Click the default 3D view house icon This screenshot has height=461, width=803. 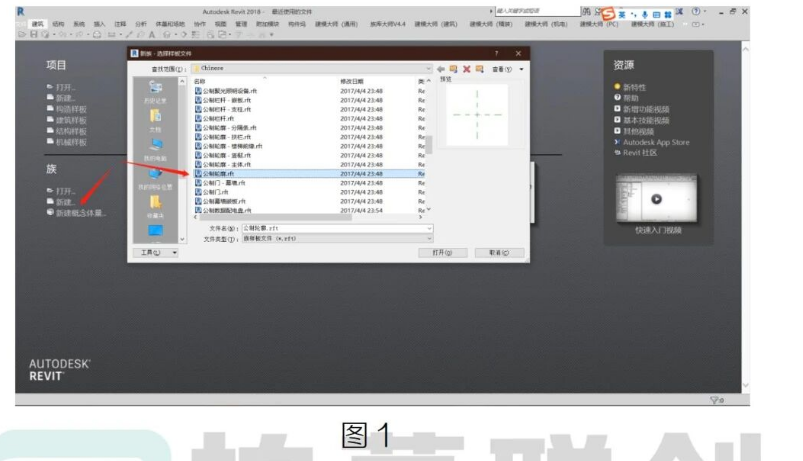coord(166,35)
